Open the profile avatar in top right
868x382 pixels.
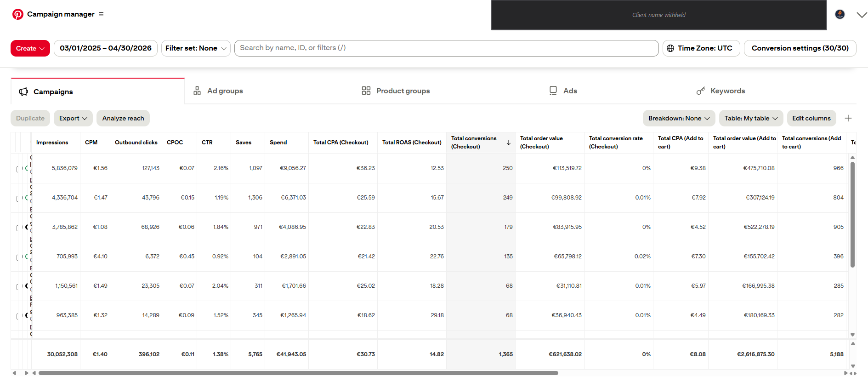point(840,14)
